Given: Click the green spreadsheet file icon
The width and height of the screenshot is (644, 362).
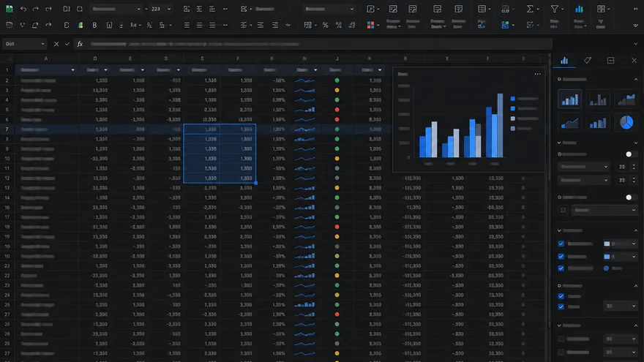Looking at the screenshot, I should coord(9,9).
